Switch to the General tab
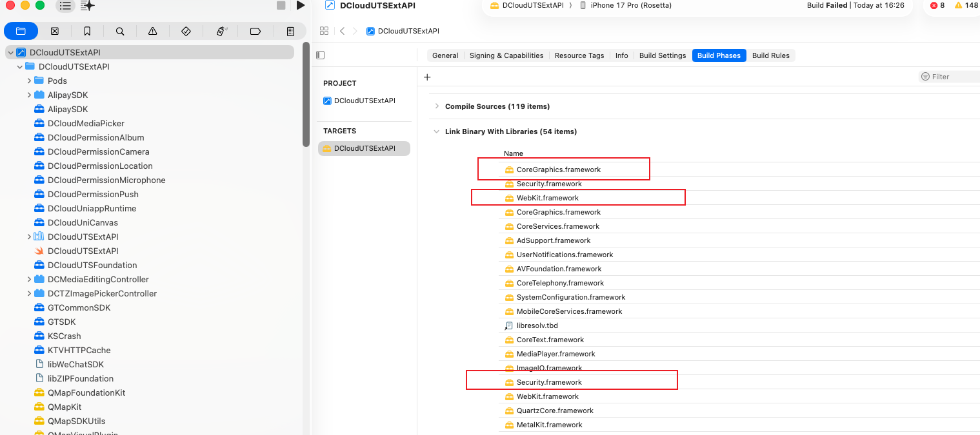Viewport: 980px width, 435px height. (445, 55)
